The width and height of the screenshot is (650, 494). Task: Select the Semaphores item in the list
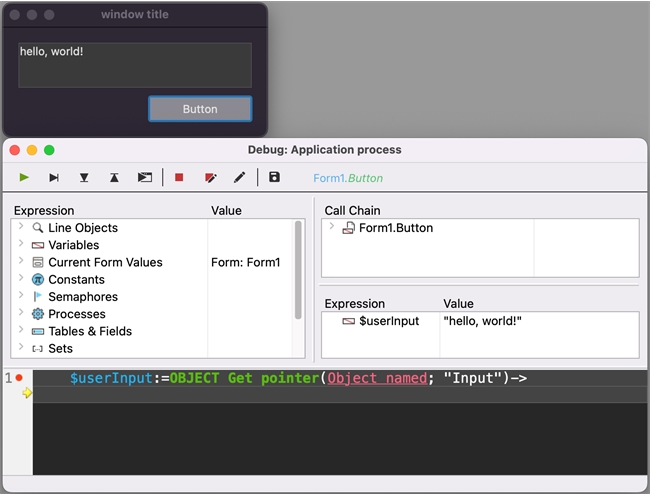[82, 297]
